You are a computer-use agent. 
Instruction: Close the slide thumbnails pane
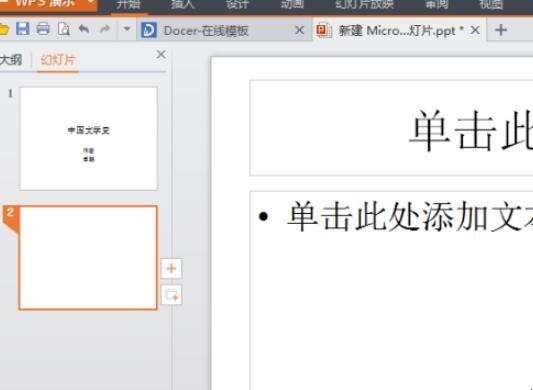point(161,54)
